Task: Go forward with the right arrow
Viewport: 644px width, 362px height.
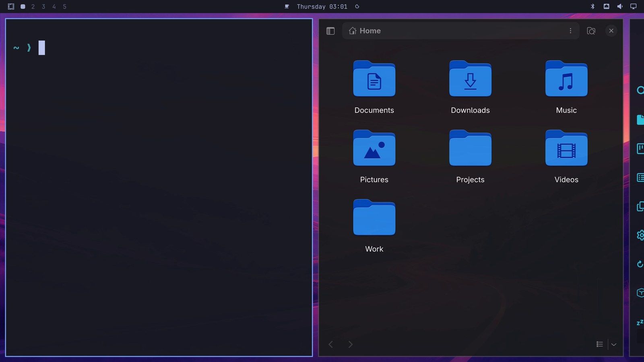Action: coord(350,344)
